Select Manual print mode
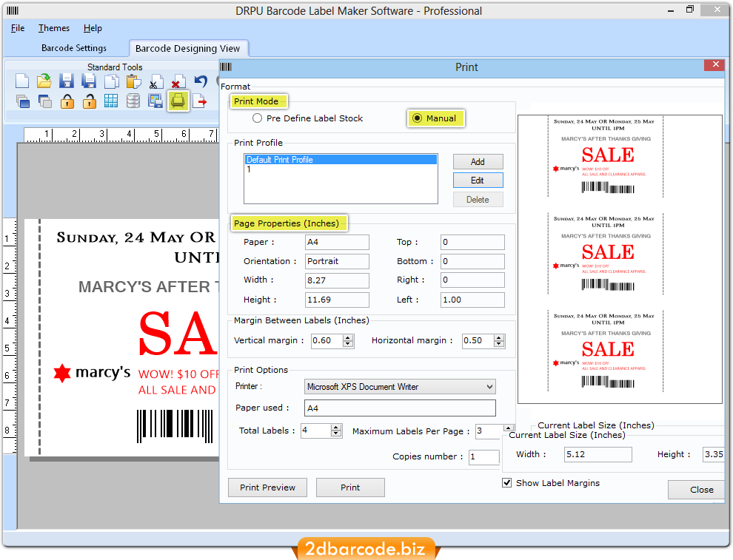 click(x=417, y=118)
